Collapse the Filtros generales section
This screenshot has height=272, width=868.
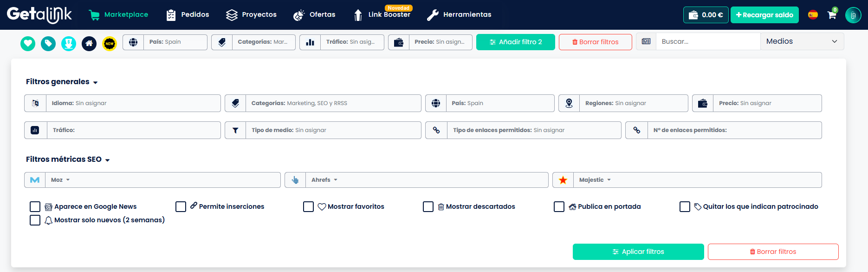tap(62, 82)
